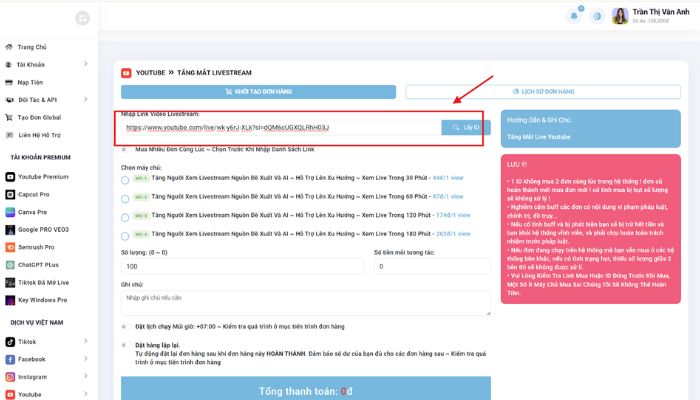The height and width of the screenshot is (400, 700).
Task: Click the Youtube Premium icon
Action: pyautogui.click(x=10, y=177)
